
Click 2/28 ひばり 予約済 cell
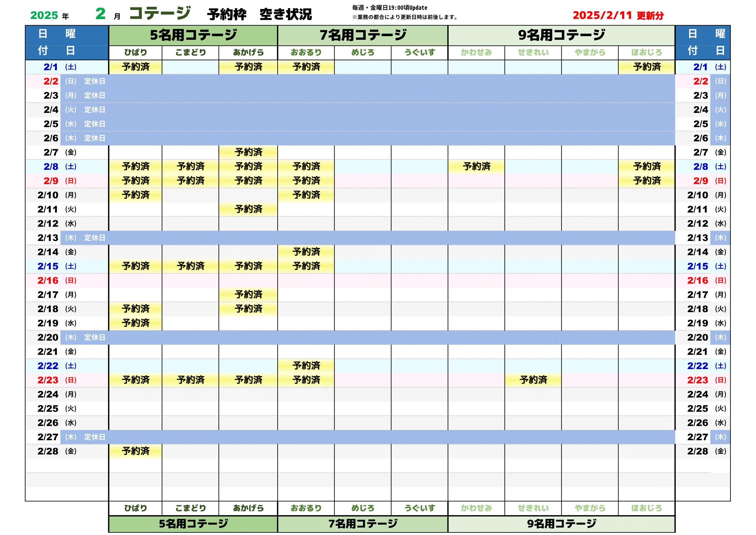click(x=135, y=451)
